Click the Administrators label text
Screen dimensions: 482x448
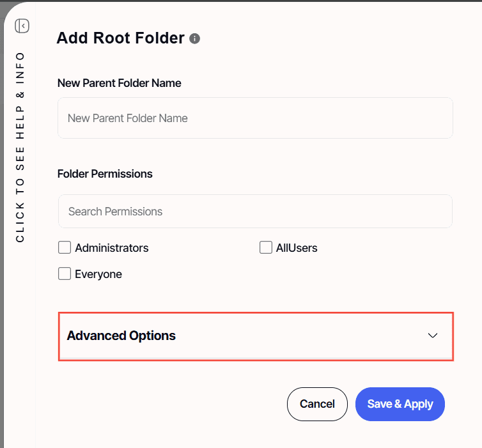pyautogui.click(x=112, y=247)
